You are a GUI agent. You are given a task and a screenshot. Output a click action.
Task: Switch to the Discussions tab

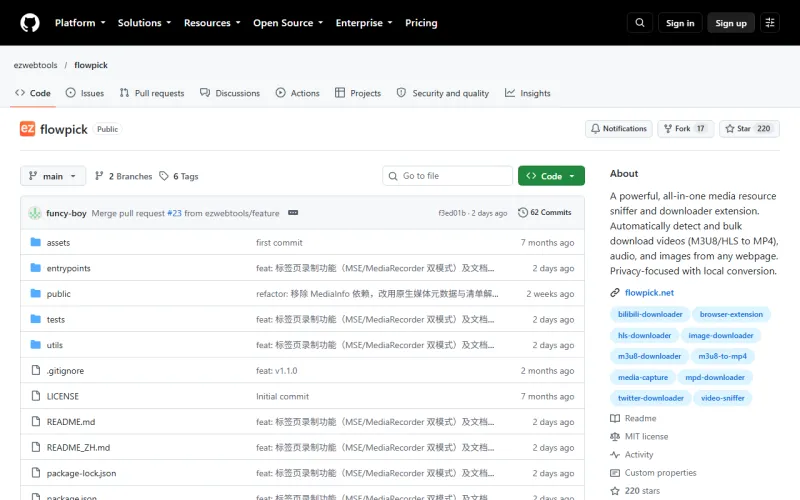(230, 93)
